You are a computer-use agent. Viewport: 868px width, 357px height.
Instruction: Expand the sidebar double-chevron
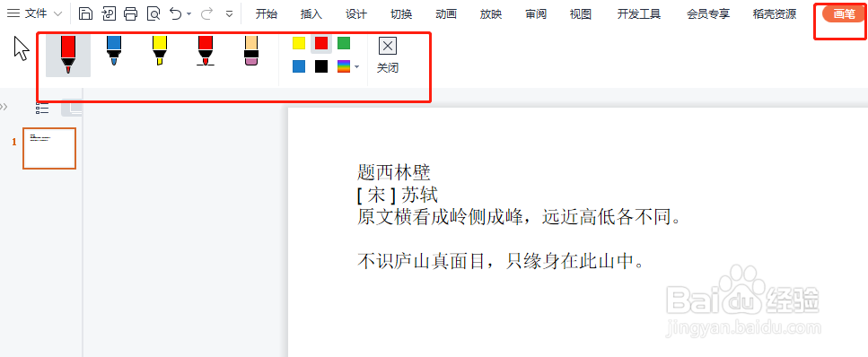click(x=4, y=107)
